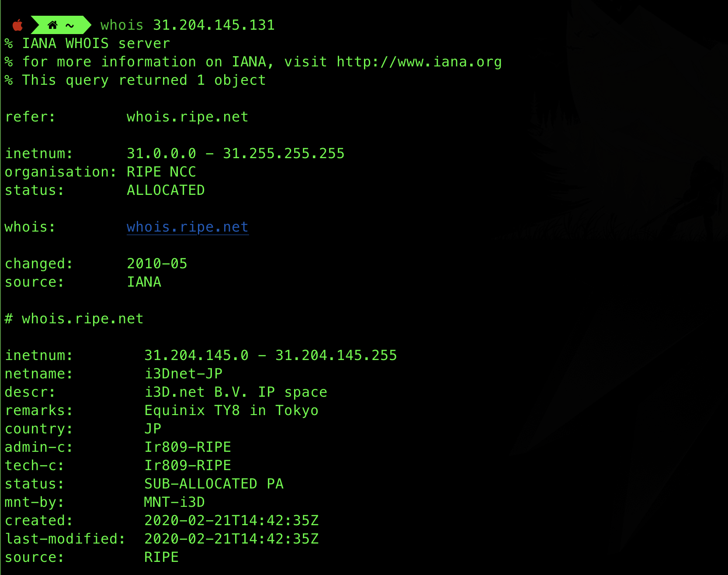Open the http://www.iana.org URL
728x575 pixels.
point(419,62)
